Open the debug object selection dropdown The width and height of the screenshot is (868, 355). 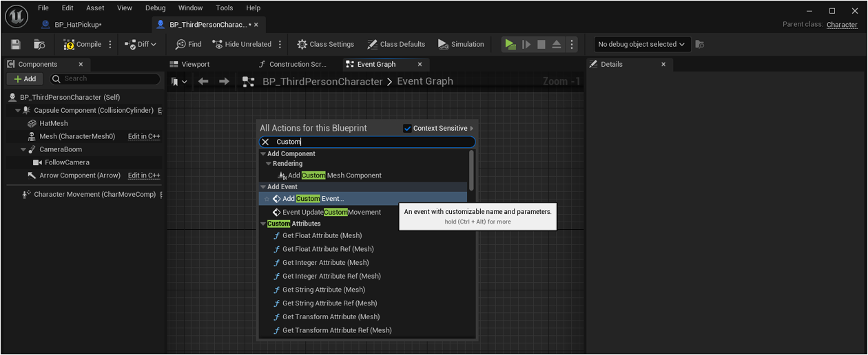(642, 44)
